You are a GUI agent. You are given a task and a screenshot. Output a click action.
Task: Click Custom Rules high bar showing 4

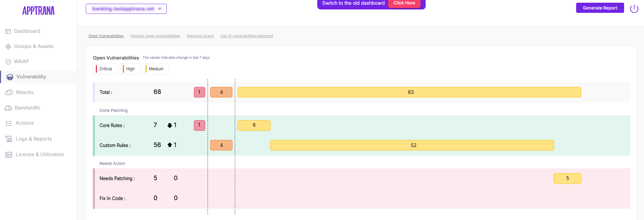pos(221,145)
